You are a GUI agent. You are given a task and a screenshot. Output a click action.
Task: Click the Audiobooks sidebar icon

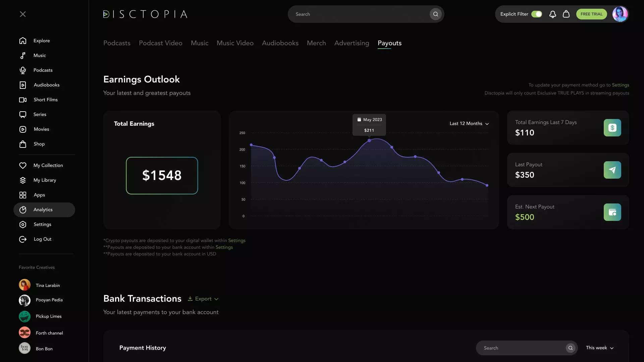[x=23, y=85]
